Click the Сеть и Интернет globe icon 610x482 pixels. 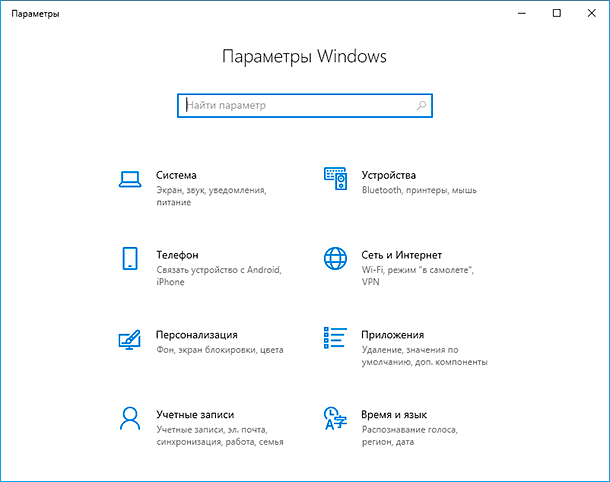click(x=335, y=258)
